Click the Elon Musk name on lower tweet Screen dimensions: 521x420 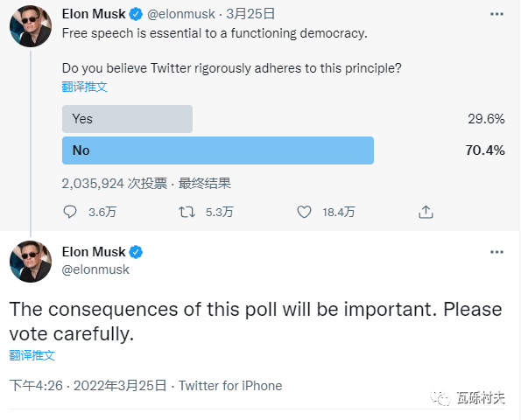94,252
